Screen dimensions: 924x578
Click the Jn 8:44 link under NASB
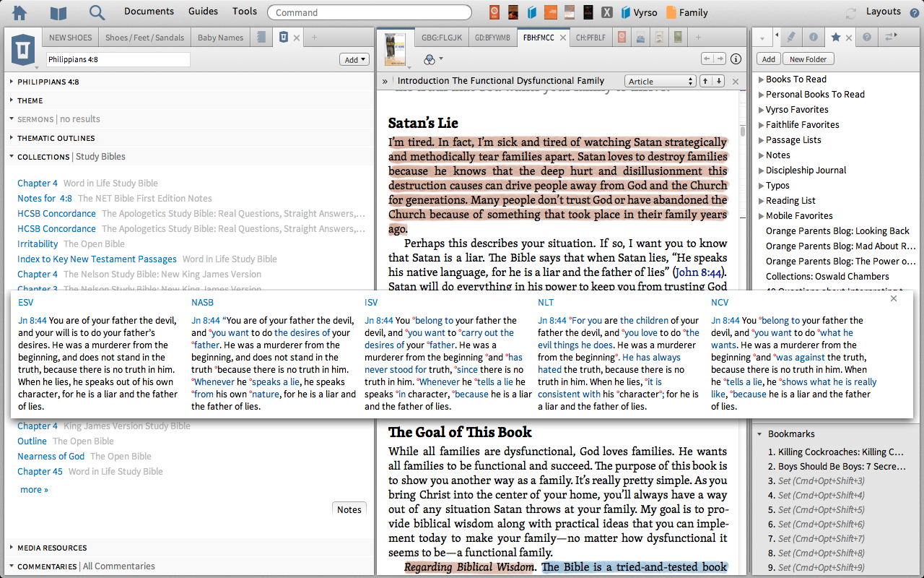coord(206,321)
